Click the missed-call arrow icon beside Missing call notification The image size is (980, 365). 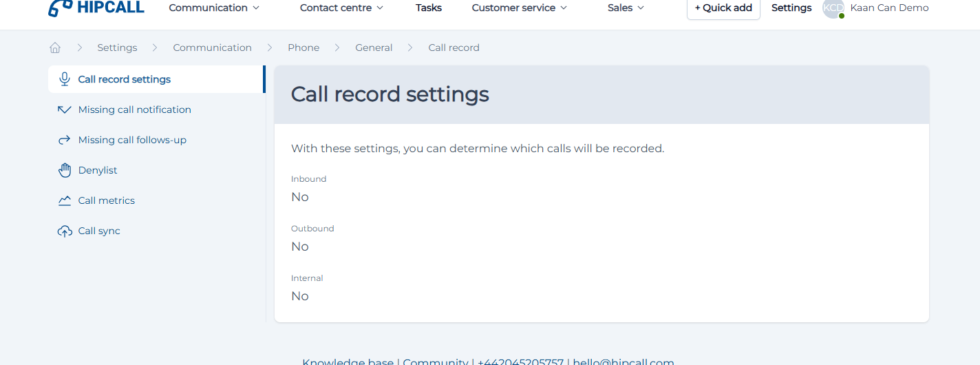pyautogui.click(x=65, y=109)
